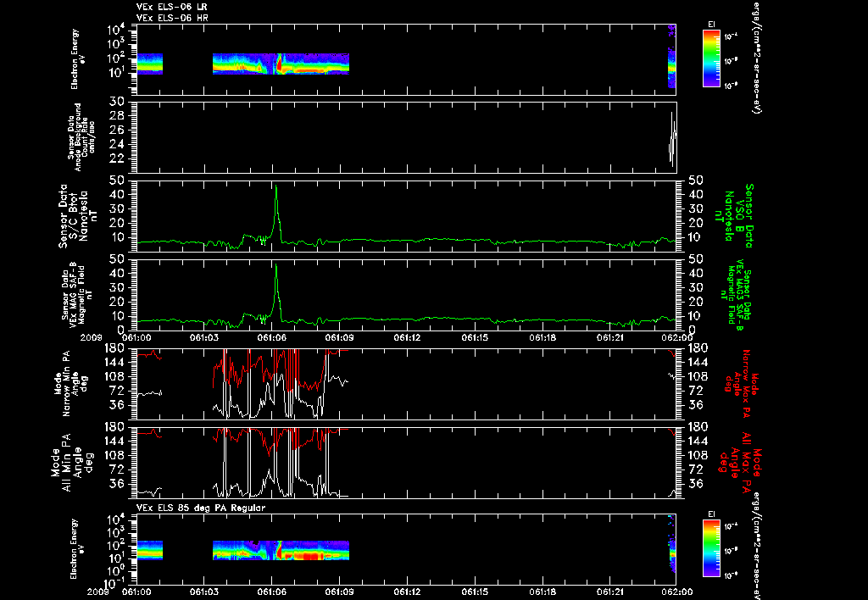Click '061:18' on the axis under the MAG SAF-B panel
868x600 pixels.
543,337
